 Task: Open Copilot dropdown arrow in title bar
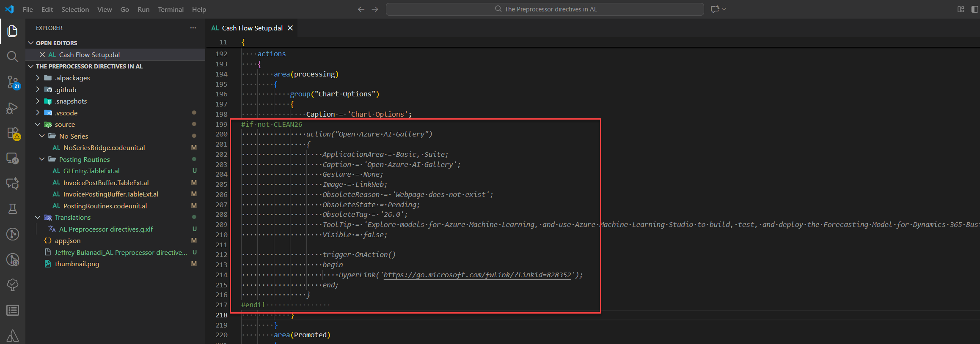point(724,9)
